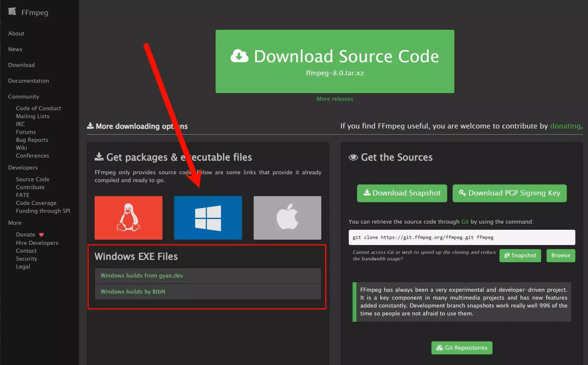Viewport: 588px width, 365px height.
Task: Open the Source Code sidebar link
Action: point(32,179)
